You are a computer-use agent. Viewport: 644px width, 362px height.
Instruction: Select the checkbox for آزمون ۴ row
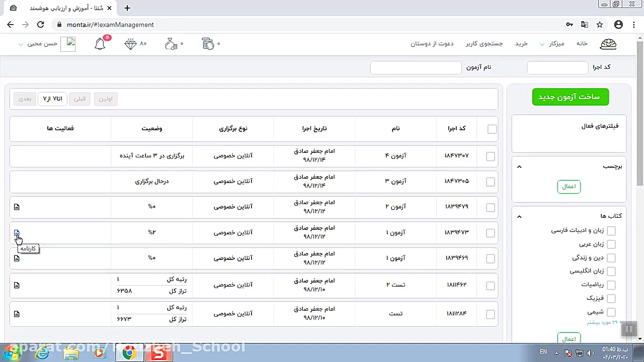[490, 156]
